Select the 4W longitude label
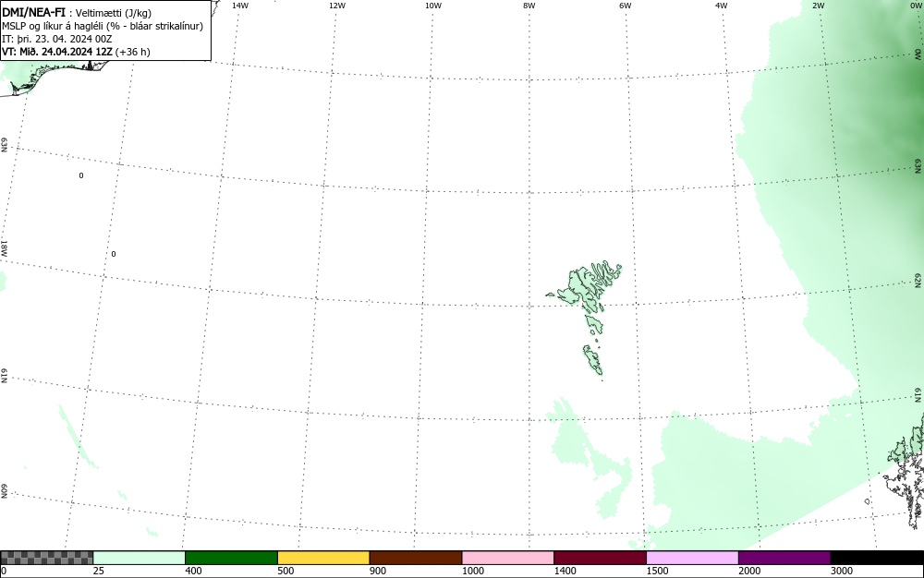The height and width of the screenshot is (578, 924). pos(722,6)
